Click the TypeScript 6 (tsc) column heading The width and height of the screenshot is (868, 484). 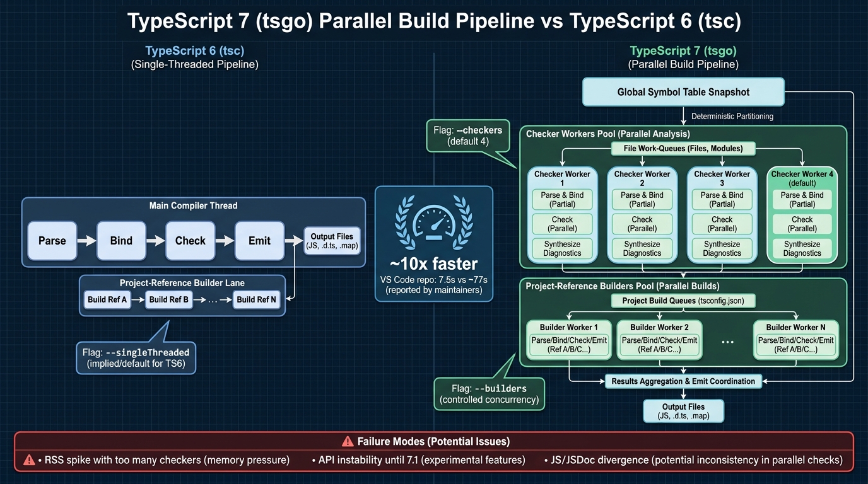195,51
